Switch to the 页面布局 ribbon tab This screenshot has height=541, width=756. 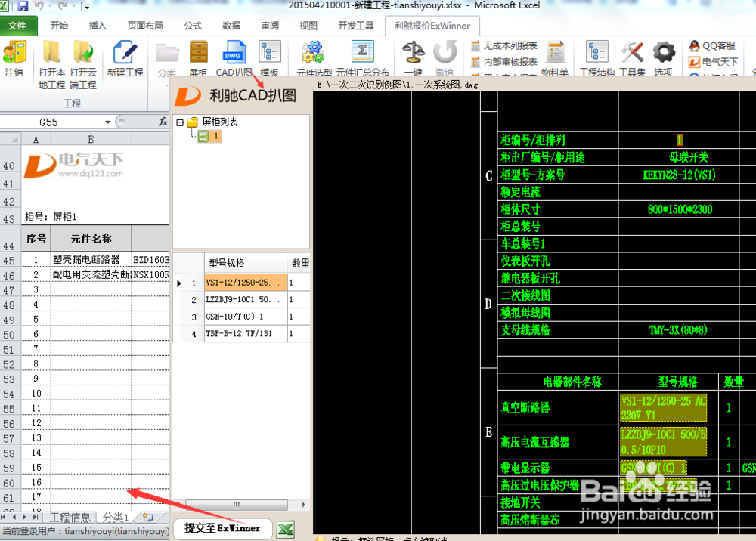[145, 26]
